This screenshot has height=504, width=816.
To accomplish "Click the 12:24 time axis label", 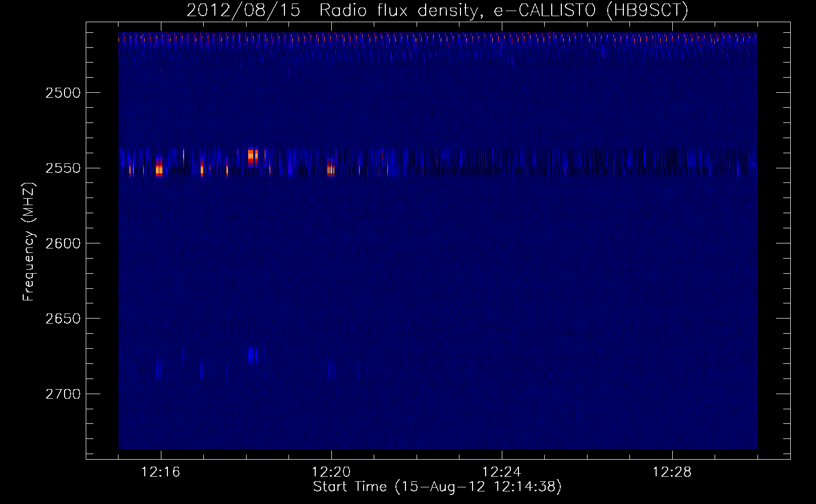I will [x=502, y=472].
